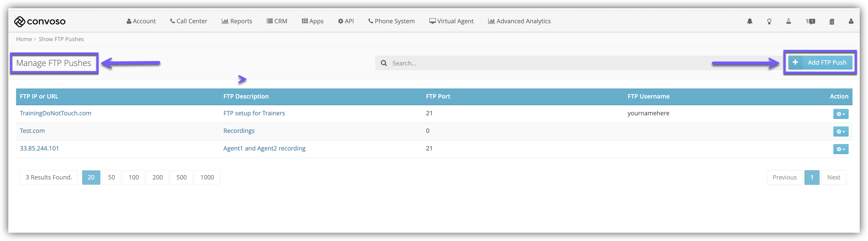Click the Add FTP Push button
This screenshot has height=241, width=868.
coord(820,62)
